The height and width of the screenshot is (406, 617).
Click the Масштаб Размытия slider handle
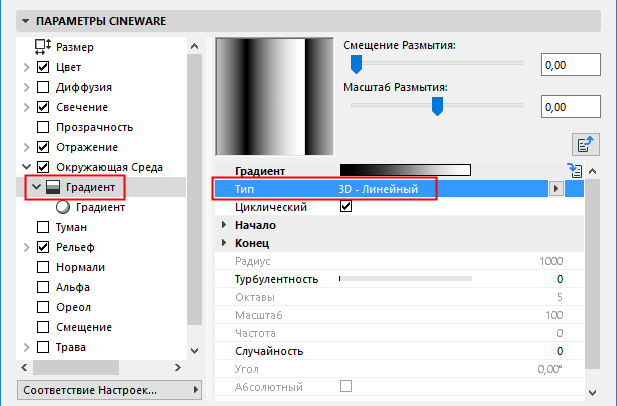[x=437, y=104]
